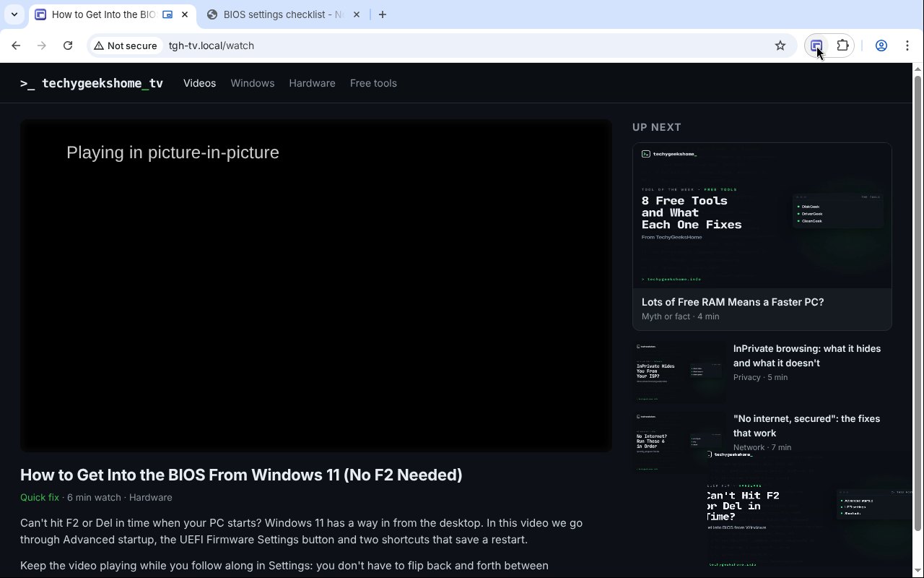
Task: Click the Myth or fact · 4 min caption
Action: [x=680, y=316]
